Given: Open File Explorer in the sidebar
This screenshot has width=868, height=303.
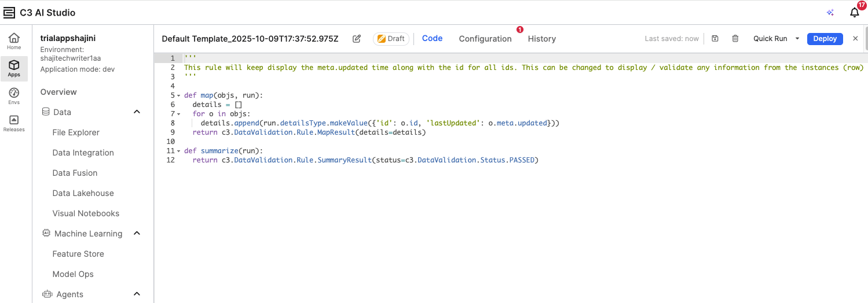Looking at the screenshot, I should 76,132.
